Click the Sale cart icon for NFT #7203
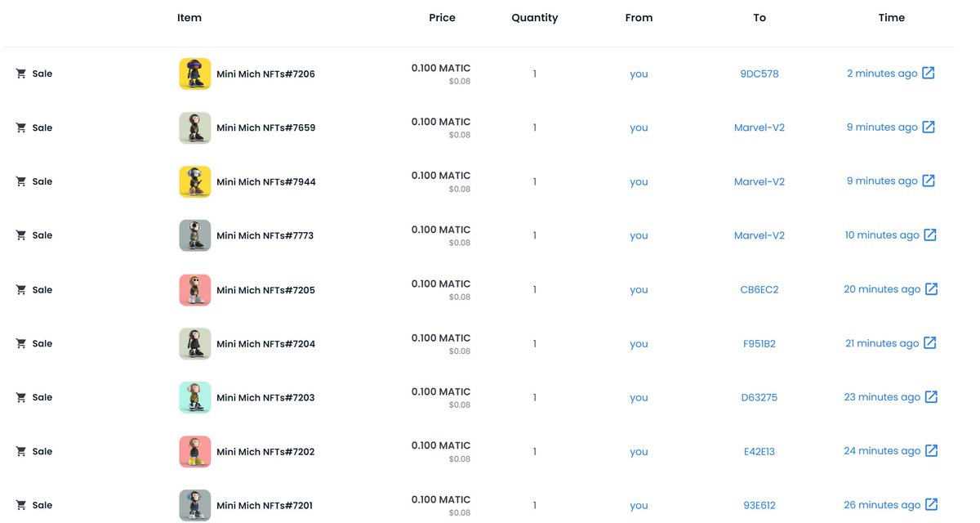The image size is (980, 523). pos(21,397)
